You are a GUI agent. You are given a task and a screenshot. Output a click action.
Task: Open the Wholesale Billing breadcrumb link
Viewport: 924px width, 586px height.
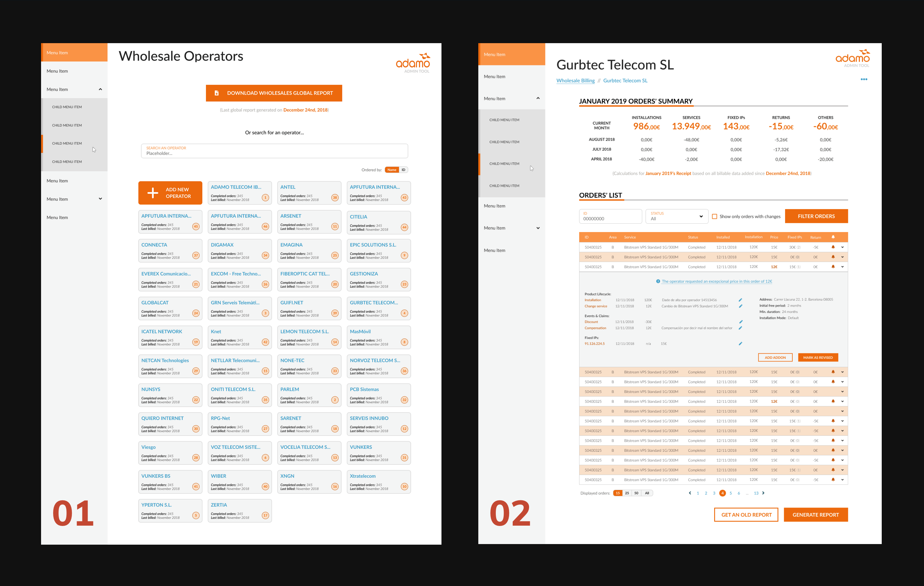[x=575, y=81]
